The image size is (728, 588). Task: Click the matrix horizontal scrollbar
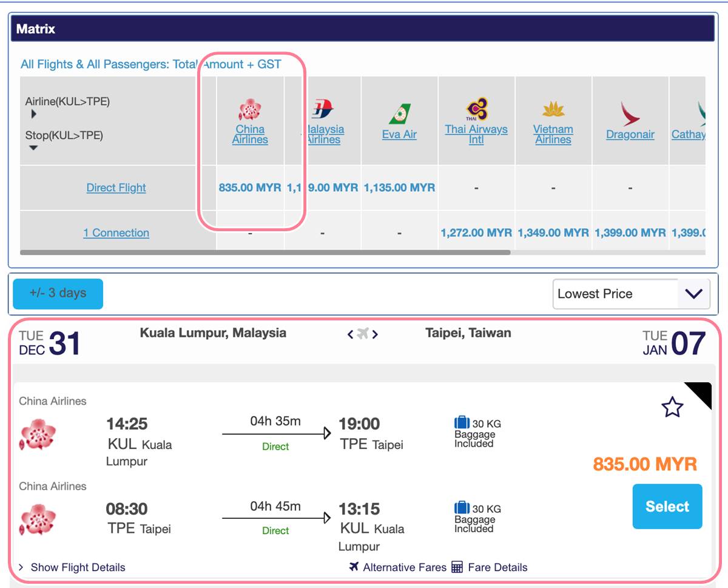click(x=265, y=252)
